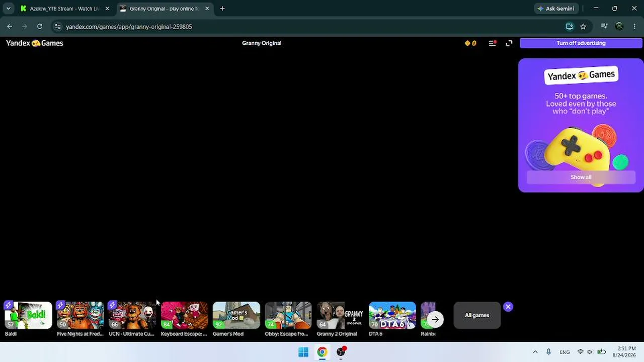
Task: Open the Gamer's Mod game thumbnail
Action: 236,315
